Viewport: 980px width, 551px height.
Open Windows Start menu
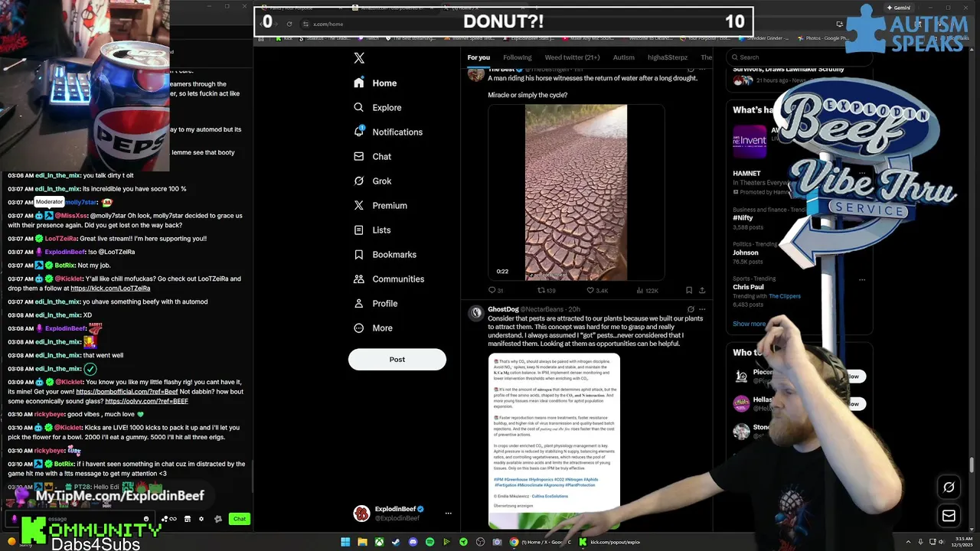345,542
